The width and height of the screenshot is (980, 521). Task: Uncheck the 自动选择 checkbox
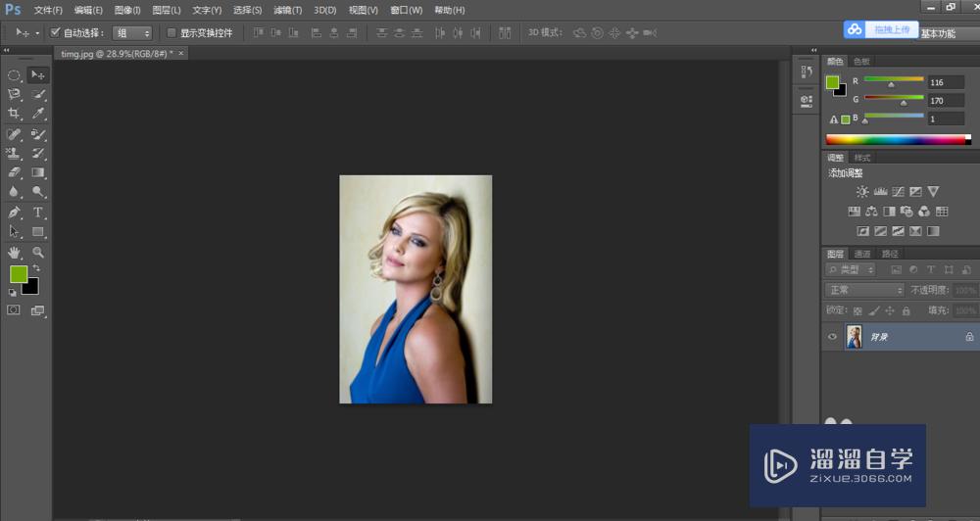(56, 32)
